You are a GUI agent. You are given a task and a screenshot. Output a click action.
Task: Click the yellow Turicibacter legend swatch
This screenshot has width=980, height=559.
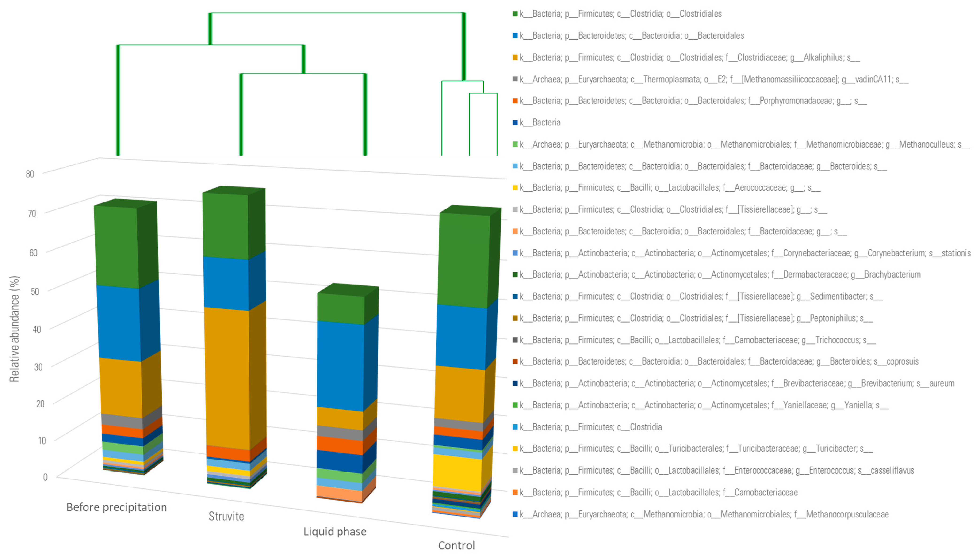click(x=515, y=449)
